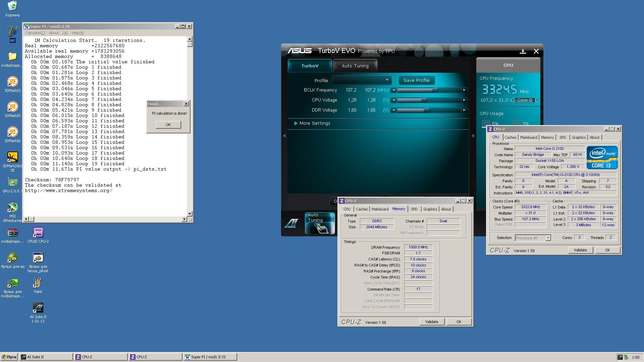This screenshot has width=644, height=362.
Task: Switch to Caches tab in front CPU-Z memory window
Action: click(362, 209)
